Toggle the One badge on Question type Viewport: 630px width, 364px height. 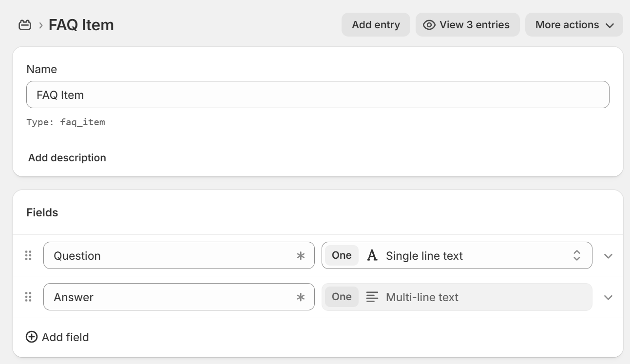(x=342, y=255)
